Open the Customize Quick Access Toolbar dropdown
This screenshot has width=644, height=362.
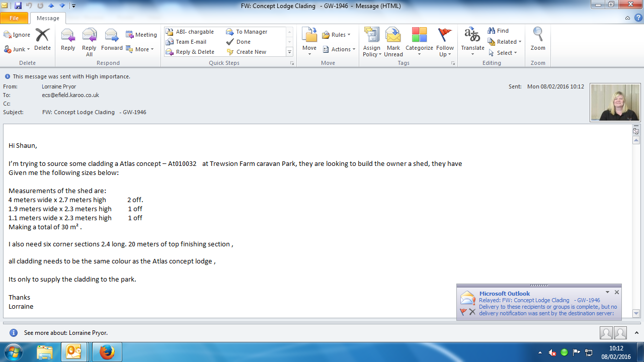pyautogui.click(x=73, y=6)
